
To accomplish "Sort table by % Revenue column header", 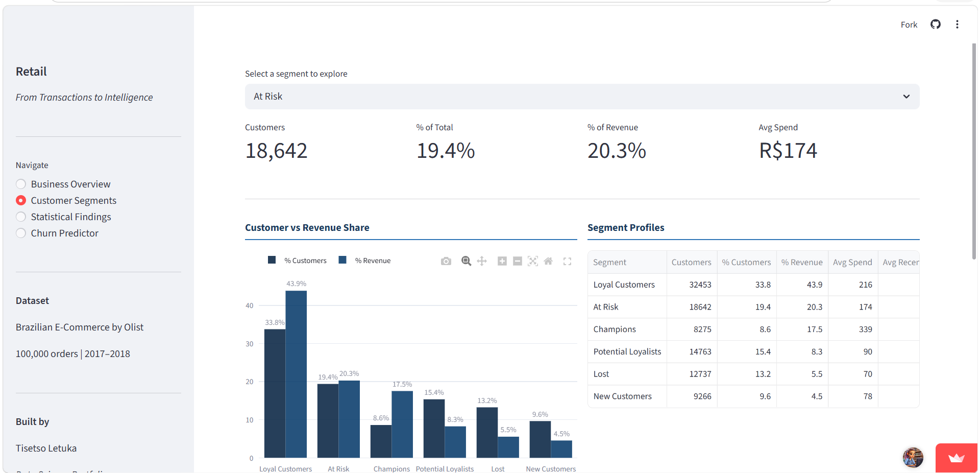I will (802, 262).
